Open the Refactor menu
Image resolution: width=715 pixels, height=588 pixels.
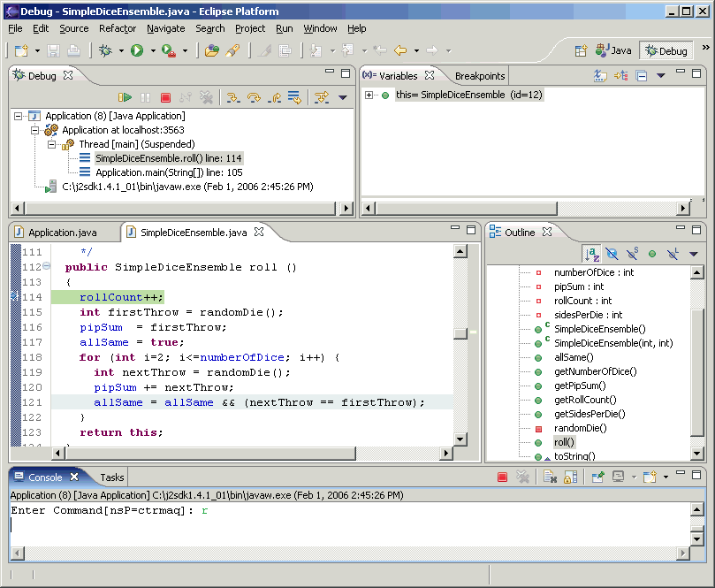click(x=118, y=28)
